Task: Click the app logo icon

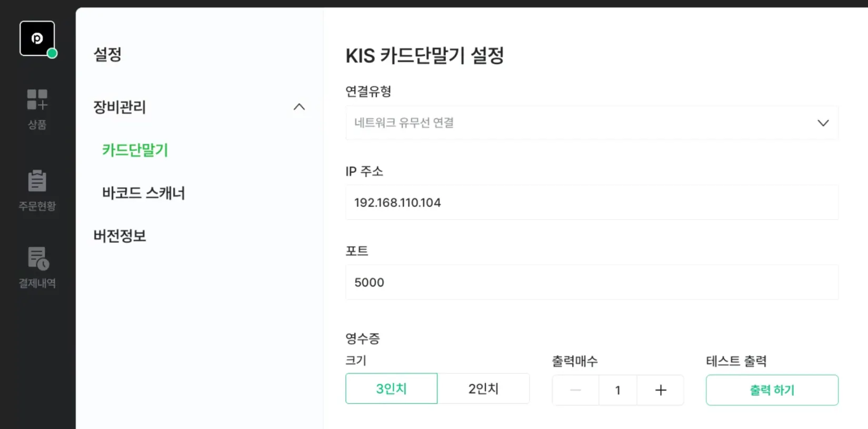Action: click(x=37, y=38)
